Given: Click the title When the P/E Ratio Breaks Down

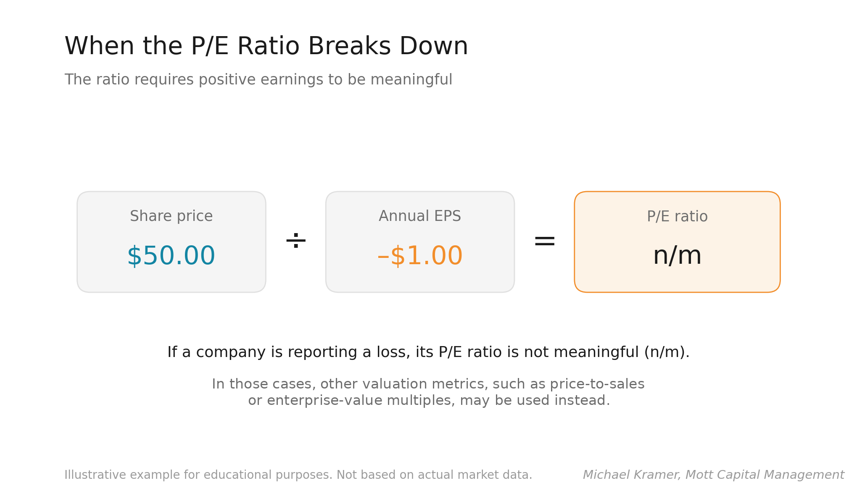Looking at the screenshot, I should click(x=266, y=46).
